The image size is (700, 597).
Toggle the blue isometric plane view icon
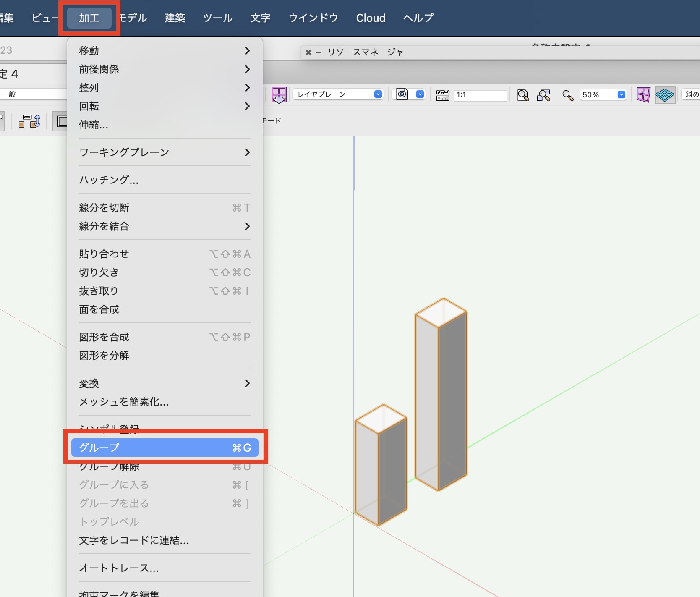665,95
